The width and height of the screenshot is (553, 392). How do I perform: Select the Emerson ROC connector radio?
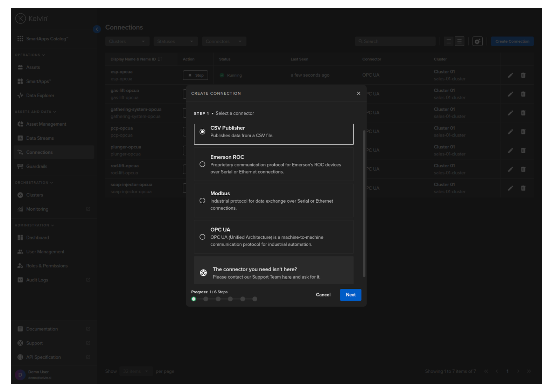point(202,164)
